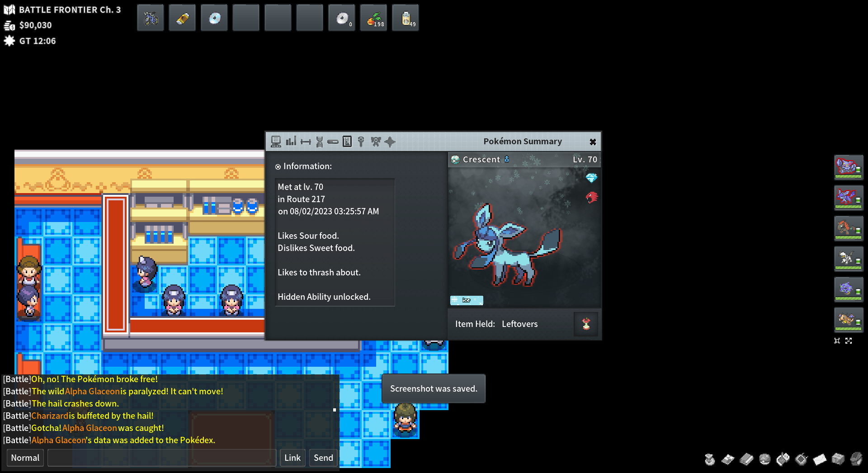Click the GT 12:06 game time
The height and width of the screenshot is (473, 868).
(38, 41)
